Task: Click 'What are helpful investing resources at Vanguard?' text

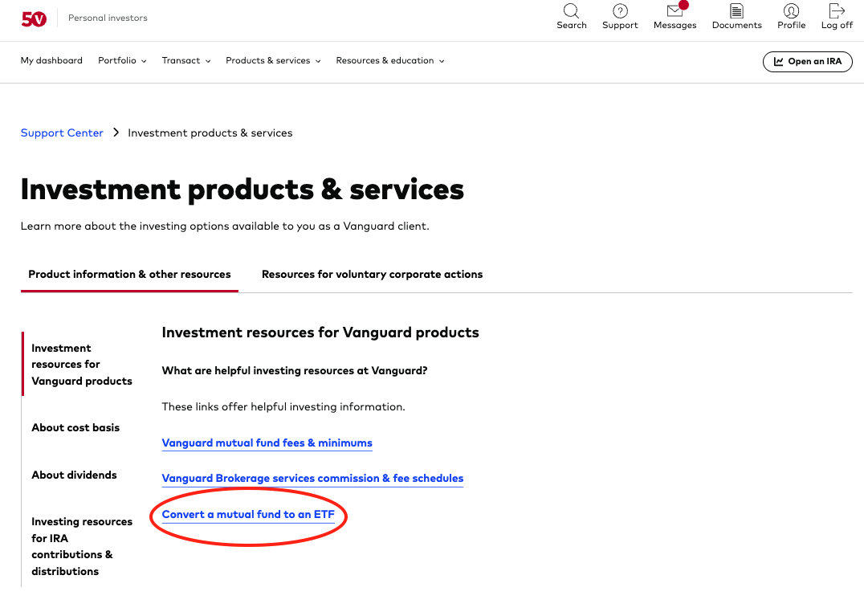Action: tap(294, 371)
